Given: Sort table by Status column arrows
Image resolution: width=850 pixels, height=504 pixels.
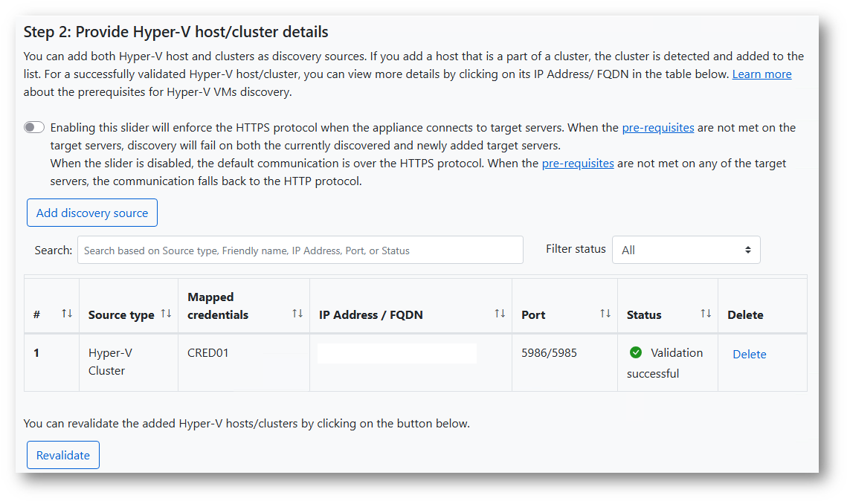Looking at the screenshot, I should coord(706,314).
